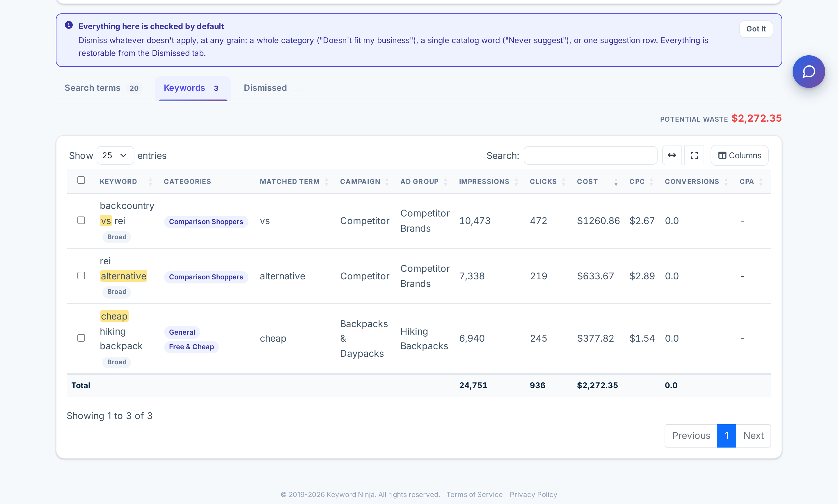Dismiss banner with Got it
The image size is (838, 504).
pos(756,29)
